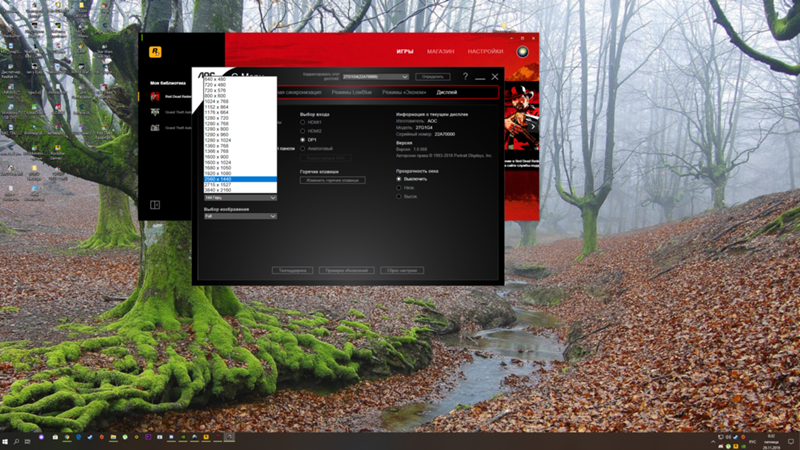This screenshot has width=800, height=450.
Task: Select the DP1 input radio button
Action: click(303, 140)
